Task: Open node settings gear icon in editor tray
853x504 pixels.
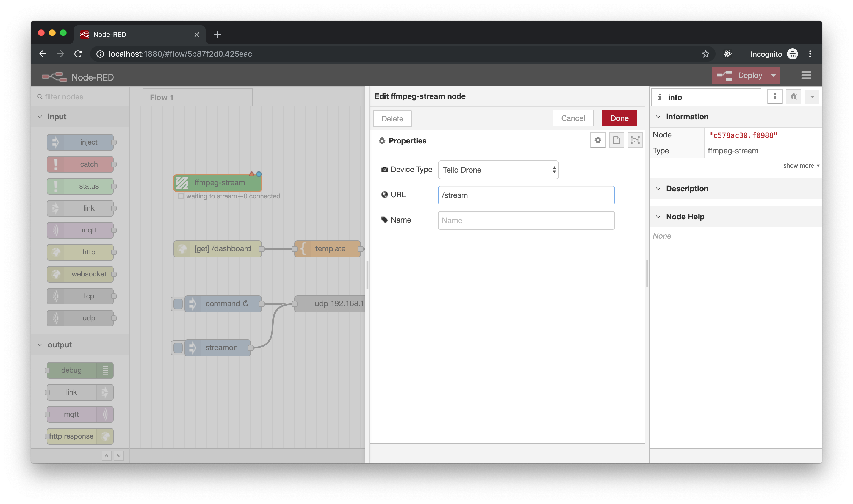Action: coord(598,140)
